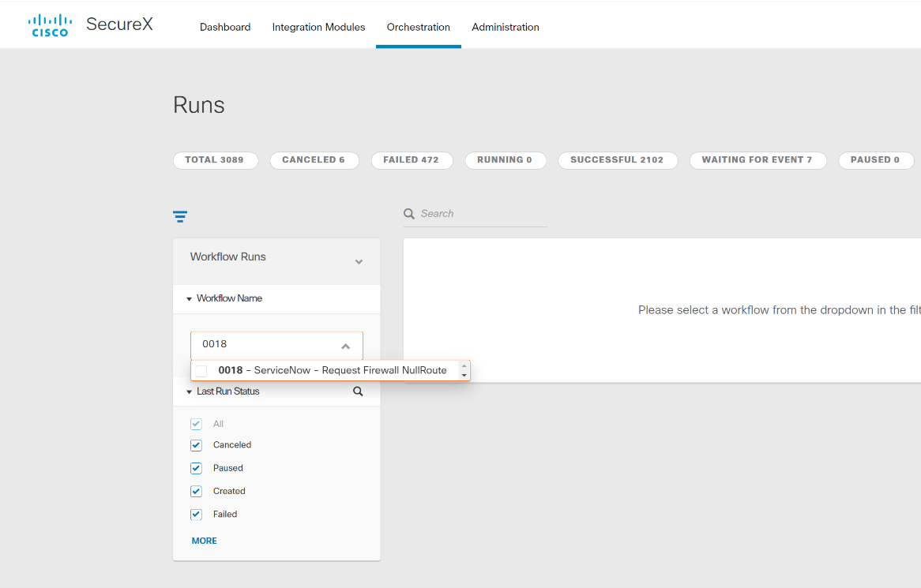This screenshot has width=921, height=588.
Task: Click the workflow name field containing 0018
Action: coord(276,346)
